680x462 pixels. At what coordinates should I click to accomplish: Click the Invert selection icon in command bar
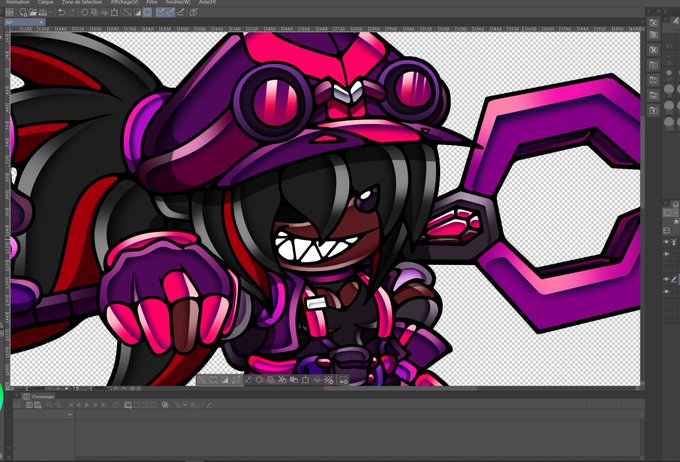pos(137,12)
